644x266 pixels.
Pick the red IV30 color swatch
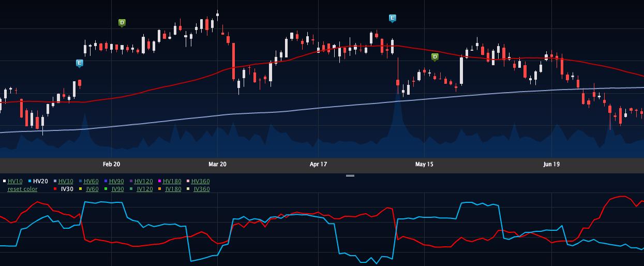tap(55, 189)
